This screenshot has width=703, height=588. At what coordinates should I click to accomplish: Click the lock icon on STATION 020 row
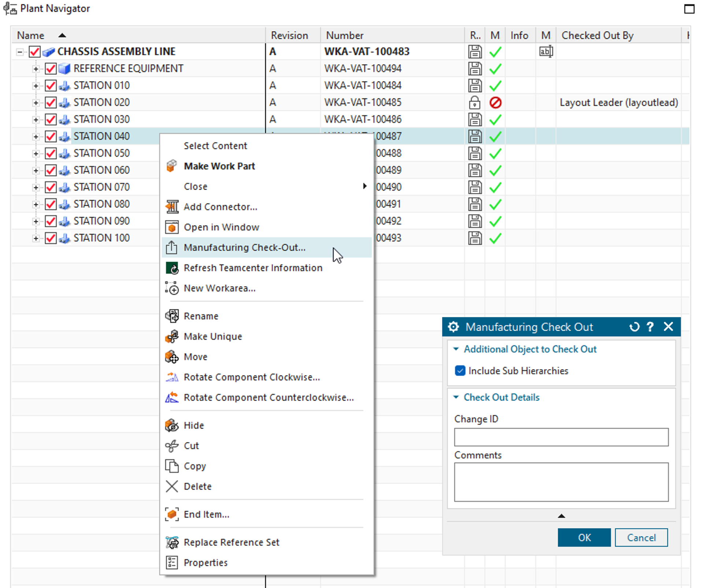pyautogui.click(x=475, y=103)
